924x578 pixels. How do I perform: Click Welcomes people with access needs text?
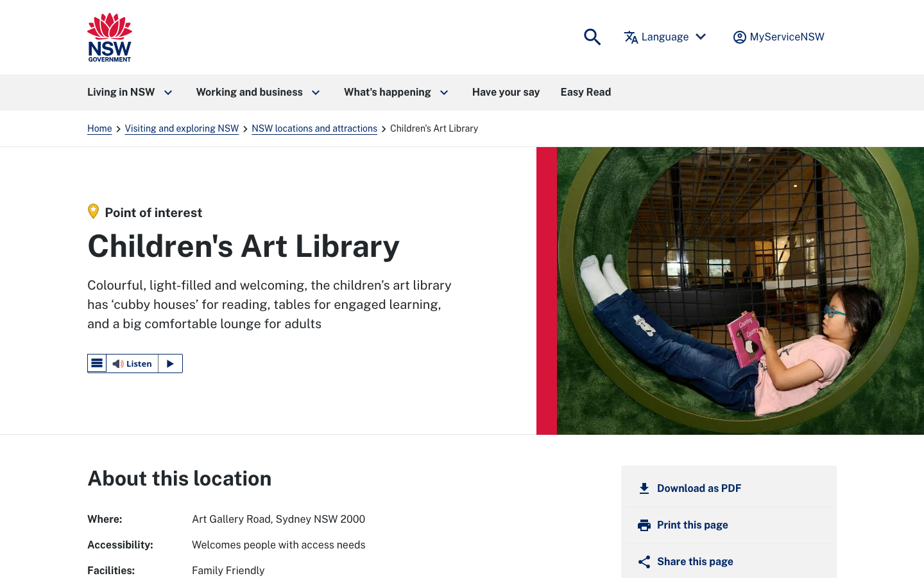tap(278, 545)
